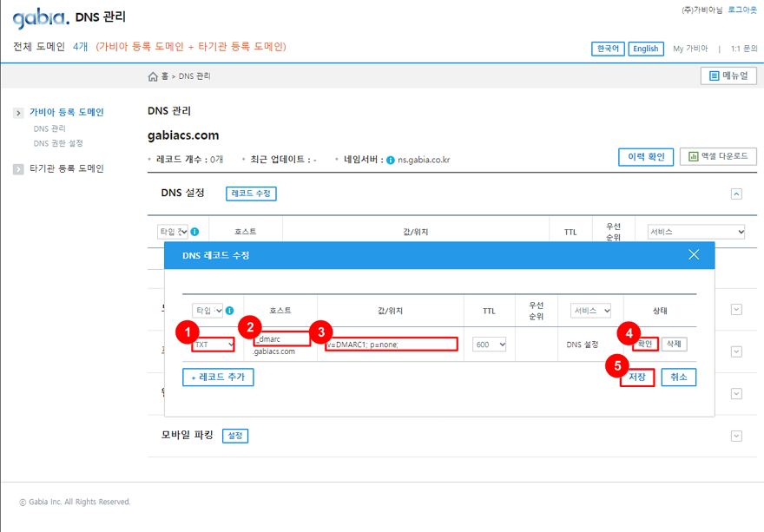The height and width of the screenshot is (532, 764).
Task: Switch language to 한국어
Action: pos(608,49)
